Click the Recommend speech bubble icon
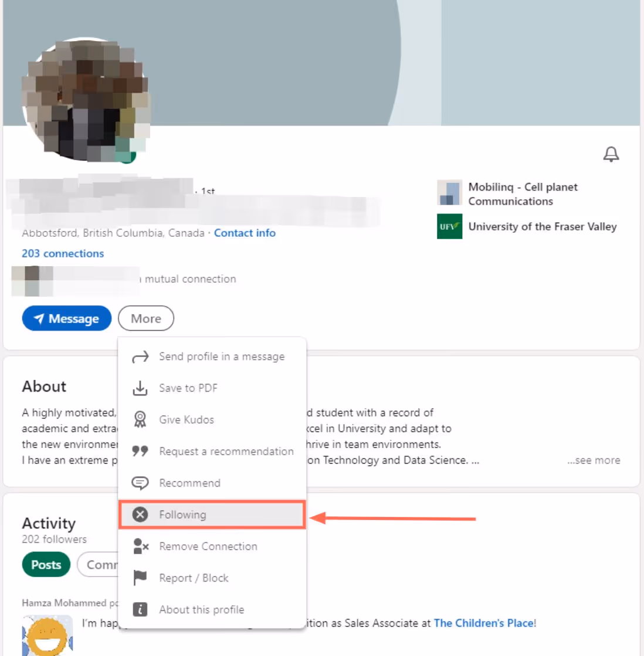This screenshot has width=644, height=656. pyautogui.click(x=140, y=483)
